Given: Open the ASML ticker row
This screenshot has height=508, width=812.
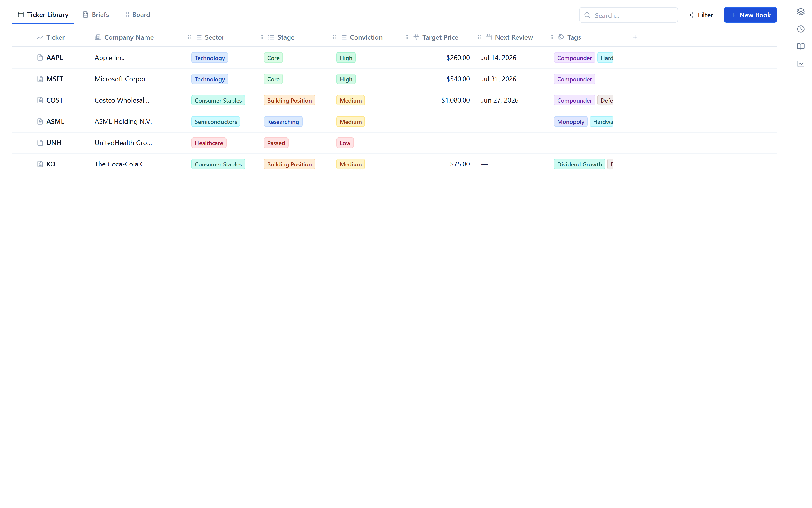Looking at the screenshot, I should [394, 122].
